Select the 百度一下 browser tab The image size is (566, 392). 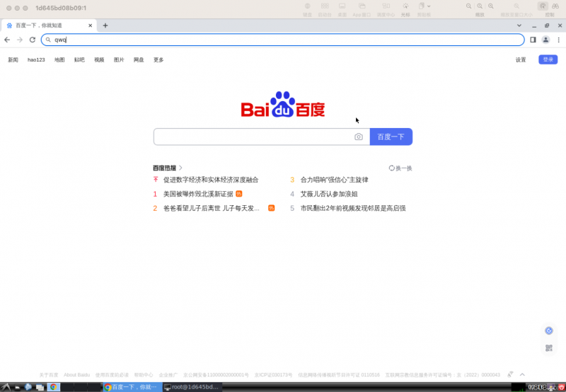pyautogui.click(x=48, y=25)
